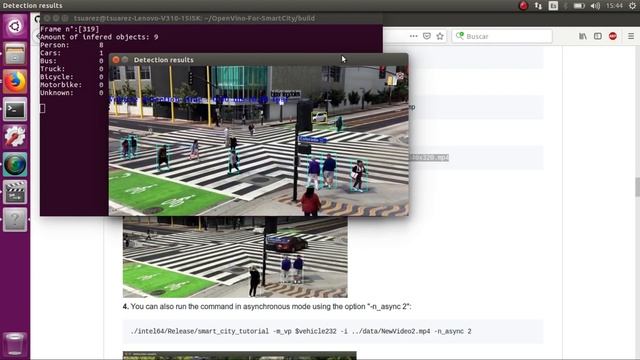Viewport: 640px width, 360px height.
Task: Click the 'Cars:' count row in terminal
Action: (72, 53)
